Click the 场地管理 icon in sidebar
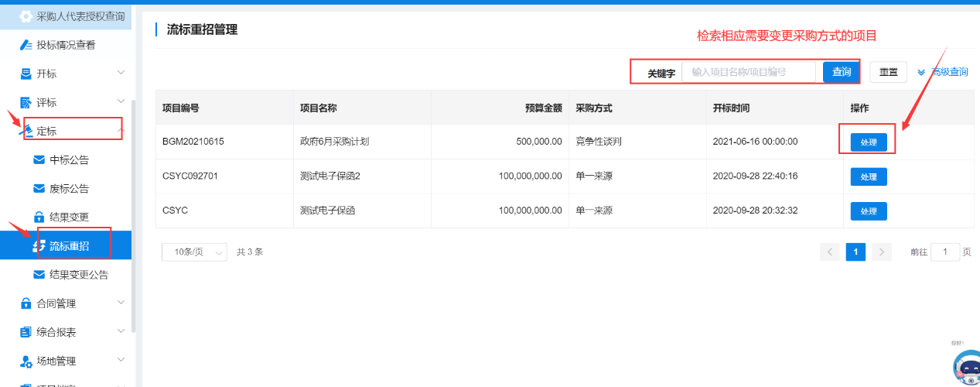This screenshot has height=387, width=980. pyautogui.click(x=26, y=361)
